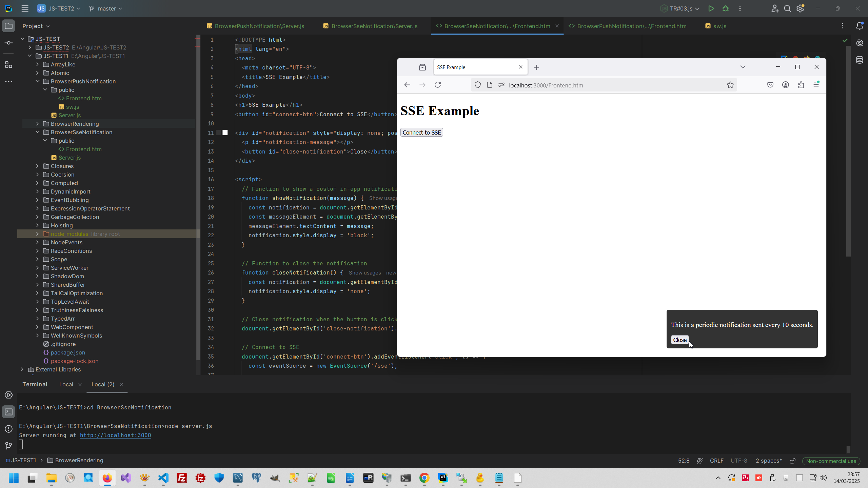Collapse the Project tool window button
Viewport: 868px width, 488px height.
point(8,26)
